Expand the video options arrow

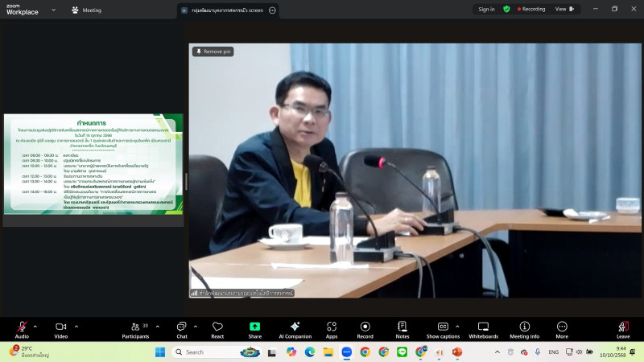[x=76, y=326]
